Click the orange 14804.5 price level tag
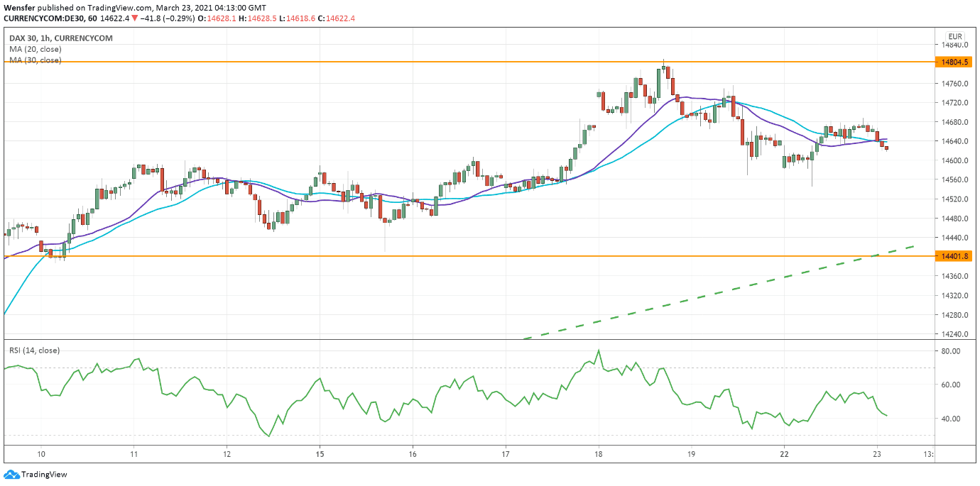The image size is (980, 486). click(x=954, y=62)
